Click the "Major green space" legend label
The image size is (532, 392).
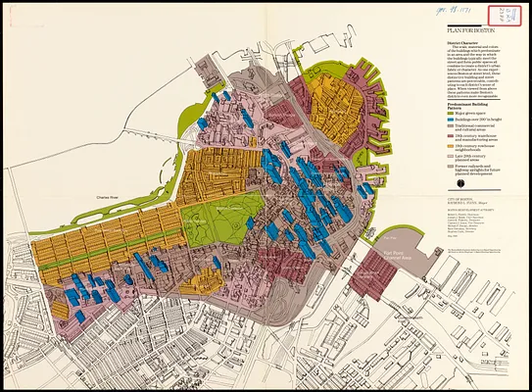pos(470,114)
